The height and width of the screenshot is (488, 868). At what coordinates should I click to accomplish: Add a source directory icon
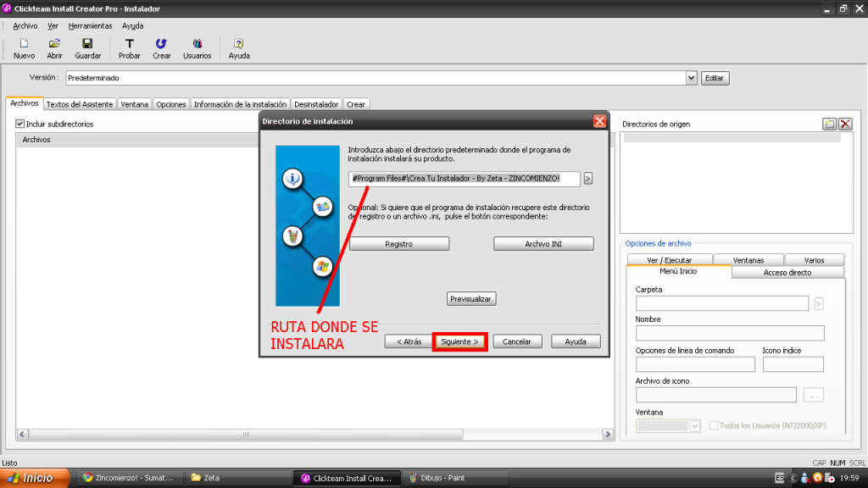829,124
